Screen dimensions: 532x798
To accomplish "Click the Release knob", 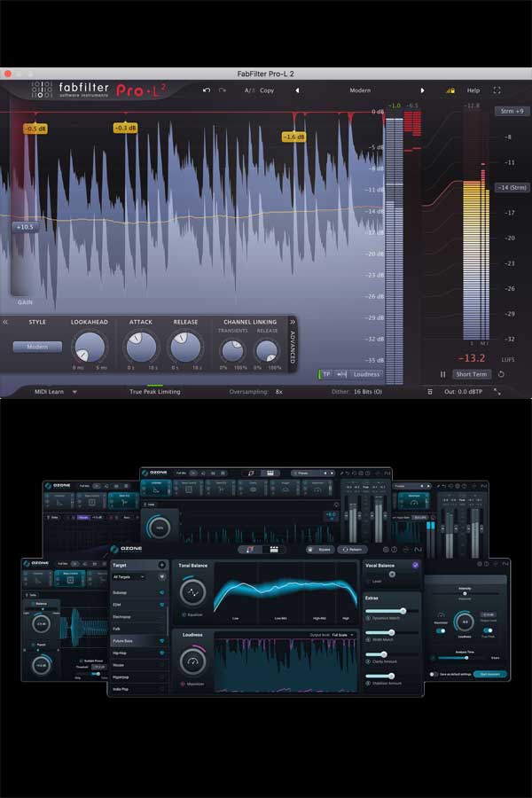I will click(185, 347).
